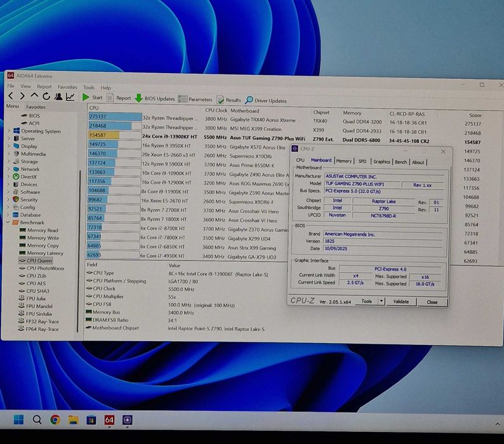Screen dimensions: 504x444
Task: Open the Favorites menu in the menu bar
Action: coord(67,87)
